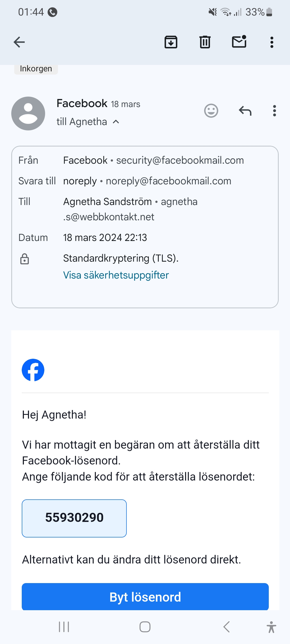Archive this email

[x=171, y=42]
